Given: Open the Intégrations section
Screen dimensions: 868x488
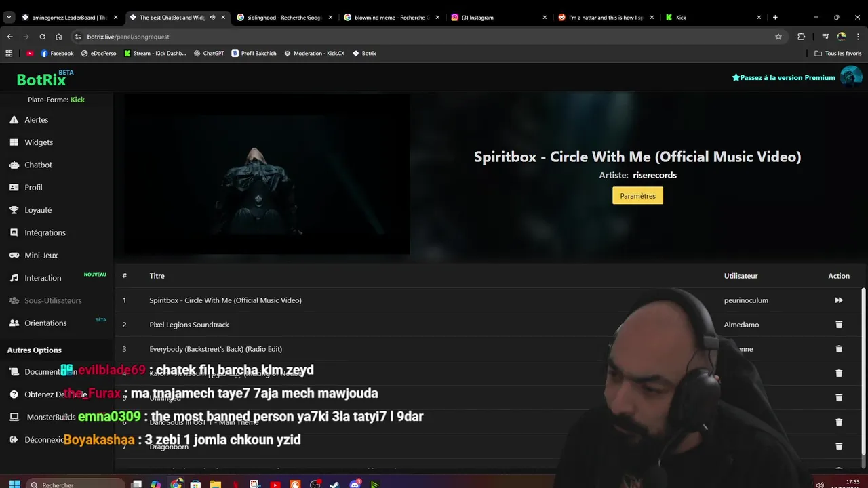Looking at the screenshot, I should pyautogui.click(x=45, y=232).
